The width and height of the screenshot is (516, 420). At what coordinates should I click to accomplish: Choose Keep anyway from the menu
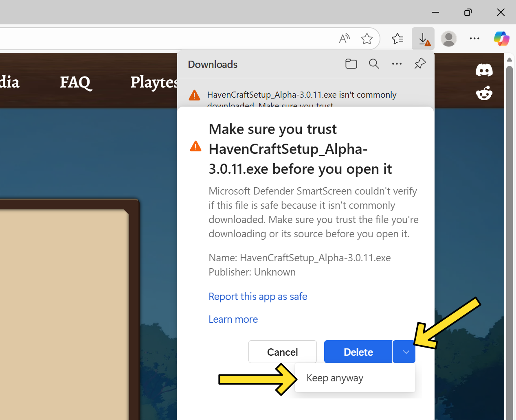(335, 378)
